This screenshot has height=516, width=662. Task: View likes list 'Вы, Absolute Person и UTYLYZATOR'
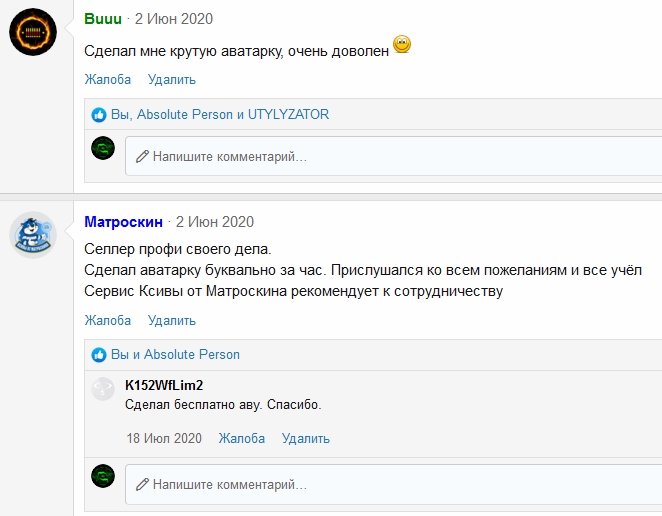click(220, 114)
